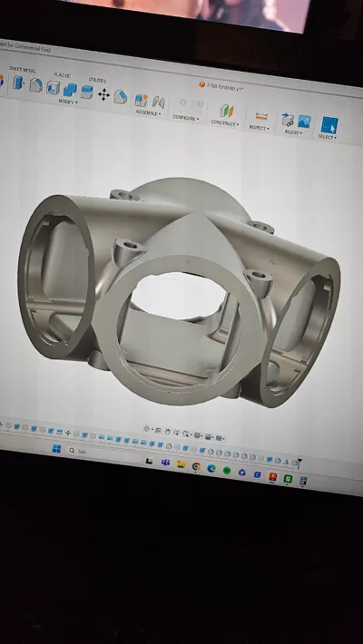The width and height of the screenshot is (363, 644).
Task: Click the Look At icon
Action: (x=158, y=430)
